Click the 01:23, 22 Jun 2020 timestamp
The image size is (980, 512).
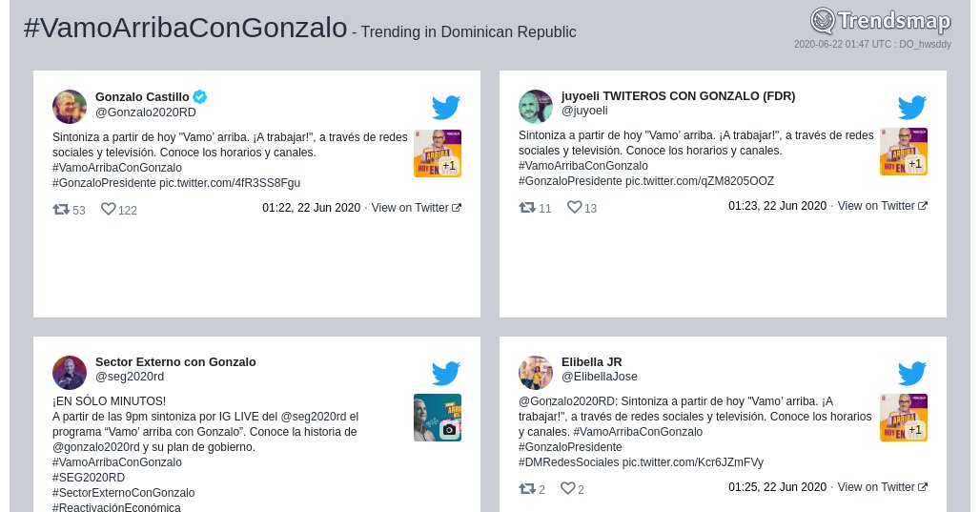pyautogui.click(x=778, y=206)
